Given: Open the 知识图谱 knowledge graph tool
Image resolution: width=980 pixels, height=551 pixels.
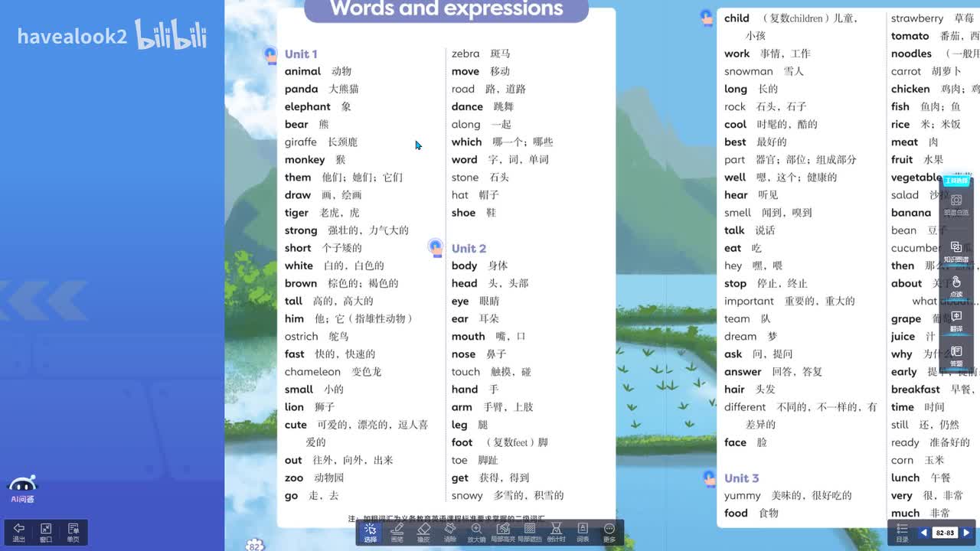Looking at the screenshot, I should click(956, 252).
